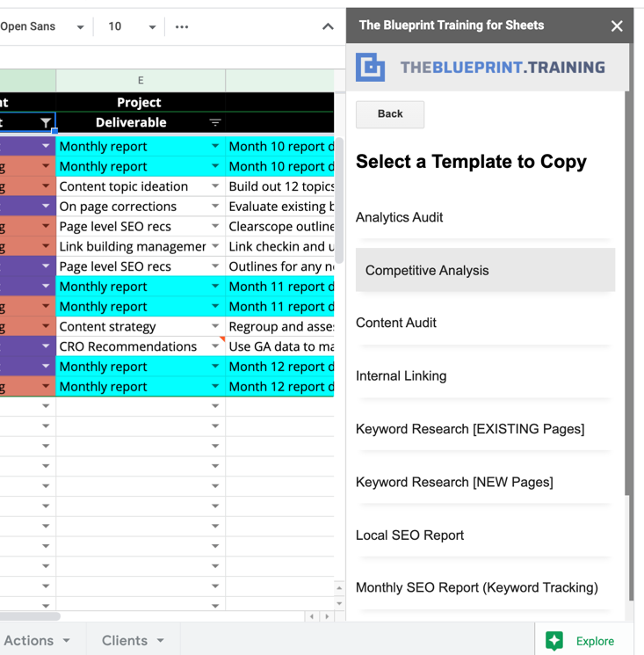Select the Regroup and assess cell

point(280,326)
